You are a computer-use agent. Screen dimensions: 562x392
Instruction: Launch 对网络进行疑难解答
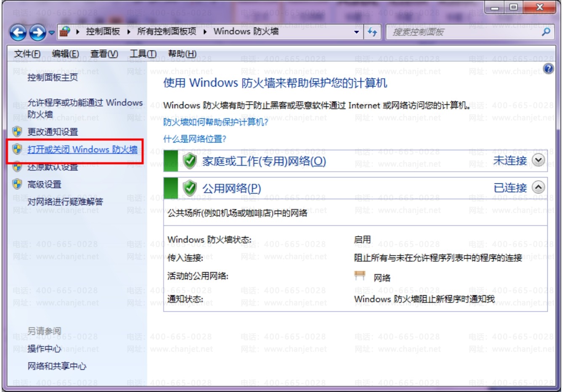pyautogui.click(x=65, y=202)
